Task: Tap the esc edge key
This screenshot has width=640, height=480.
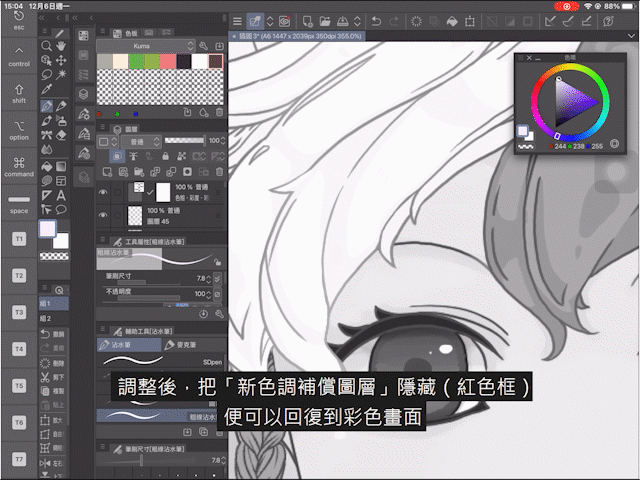Action: tap(19, 20)
